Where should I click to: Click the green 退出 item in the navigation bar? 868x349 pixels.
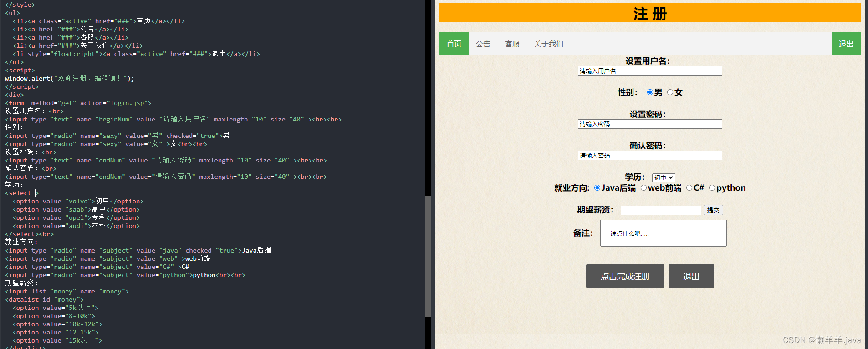846,44
